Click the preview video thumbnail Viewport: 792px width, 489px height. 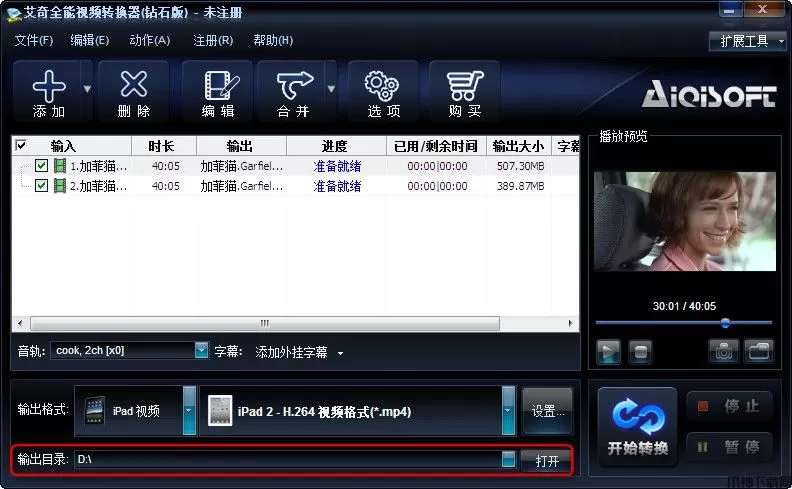coord(684,221)
